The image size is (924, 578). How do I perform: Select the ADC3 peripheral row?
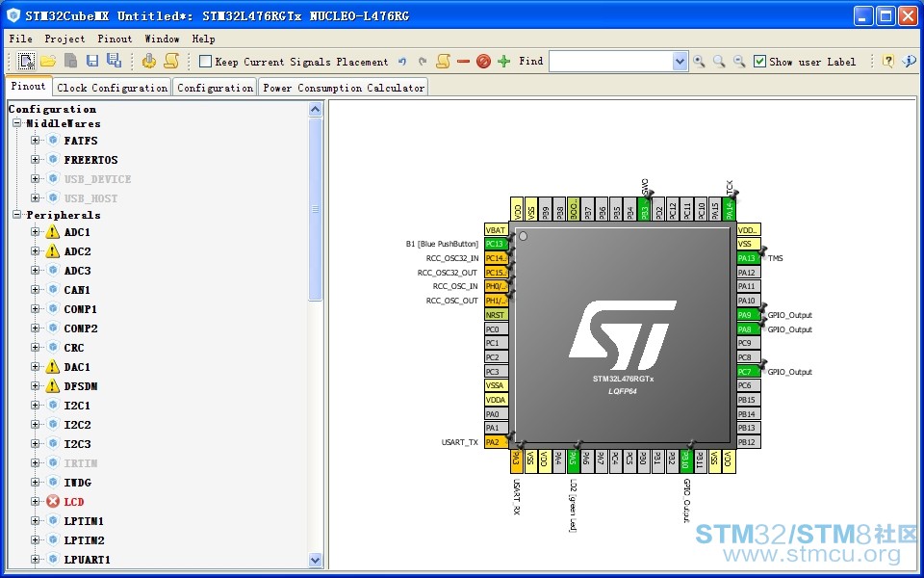coord(77,270)
